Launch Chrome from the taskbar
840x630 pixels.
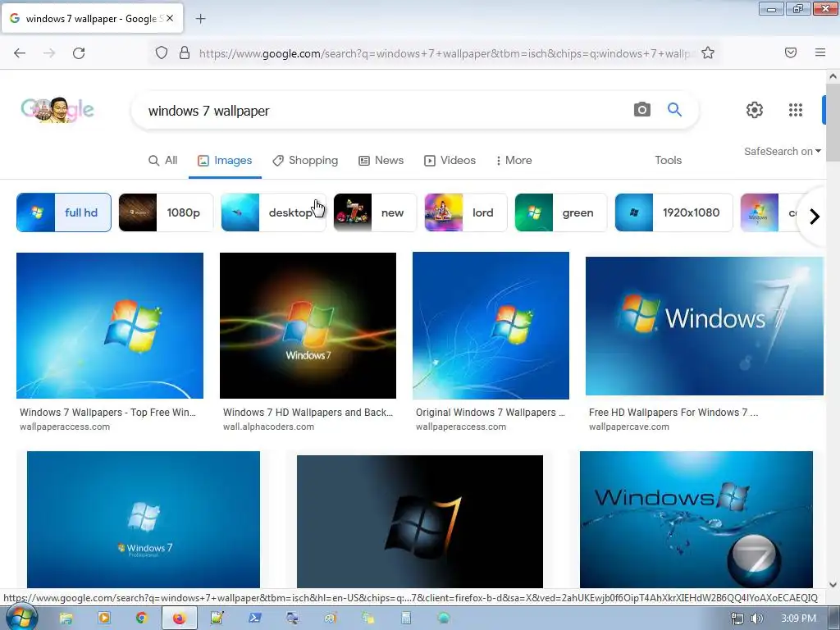click(141, 619)
